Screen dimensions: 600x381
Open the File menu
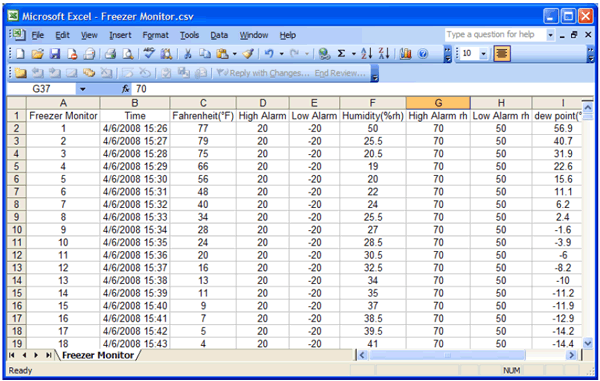click(x=38, y=35)
